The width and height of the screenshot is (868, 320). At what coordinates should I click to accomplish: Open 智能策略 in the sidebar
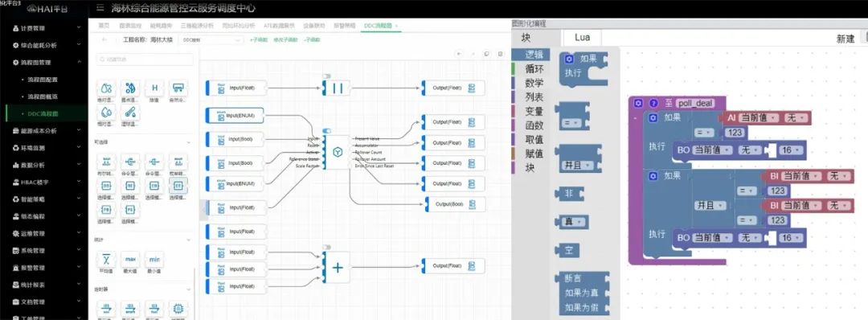tap(44, 199)
